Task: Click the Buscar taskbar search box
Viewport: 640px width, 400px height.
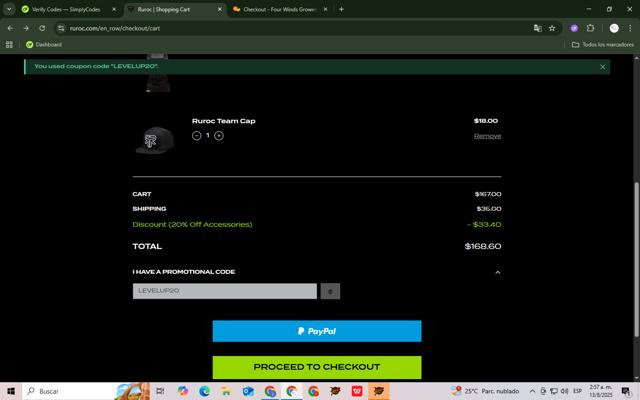Action: pyautogui.click(x=86, y=391)
